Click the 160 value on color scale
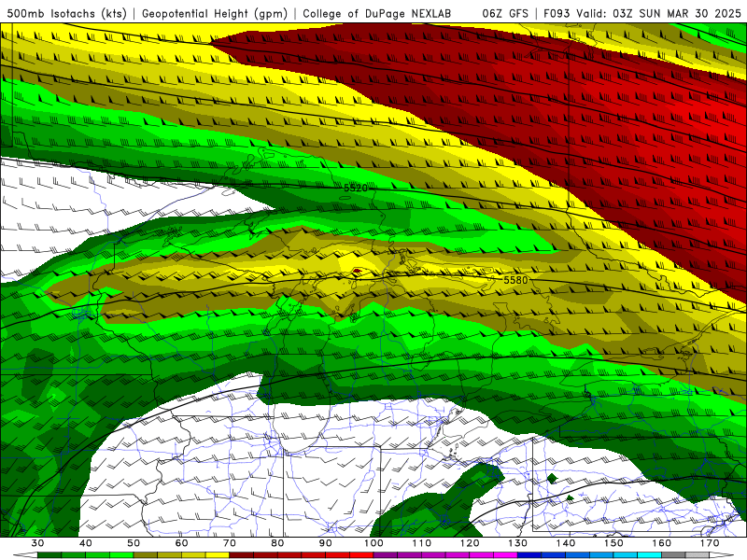This screenshot has width=747, height=560. (662, 543)
